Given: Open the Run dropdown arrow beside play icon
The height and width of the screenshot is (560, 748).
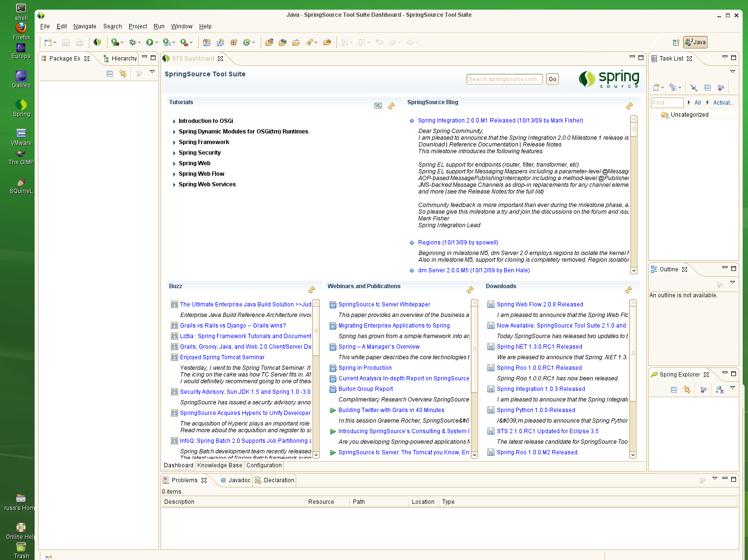Looking at the screenshot, I should 157,43.
